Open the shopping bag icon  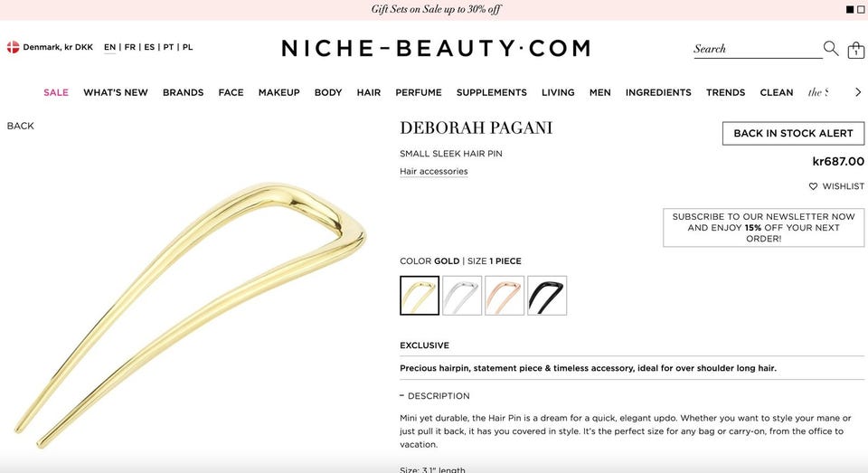coord(856,50)
